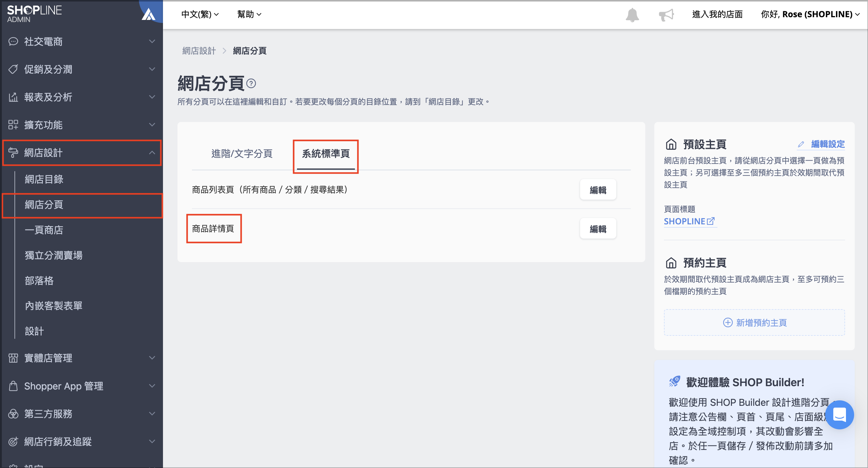This screenshot has height=468, width=868.
Task: Click the megaphone announcements icon
Action: pyautogui.click(x=666, y=14)
